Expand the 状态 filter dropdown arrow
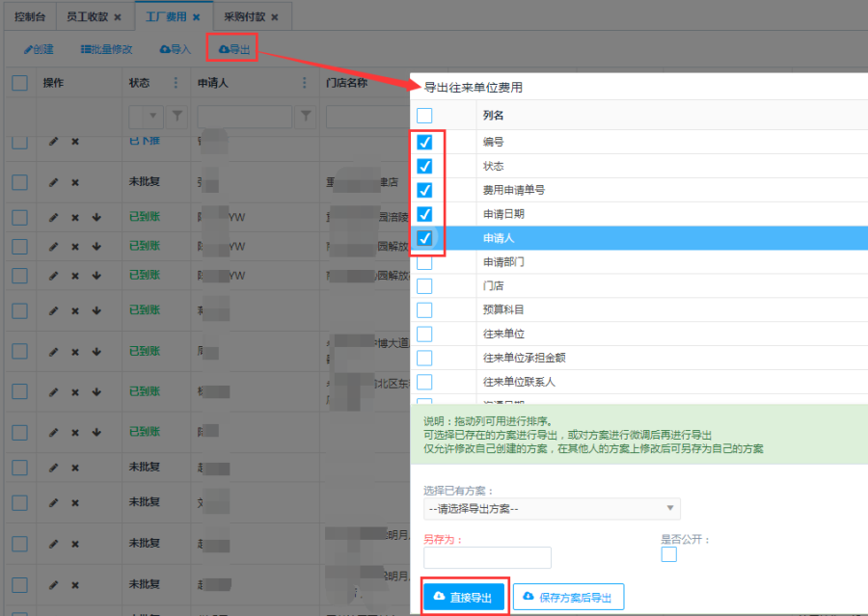Viewport: 868px width, 616px height. point(153,117)
